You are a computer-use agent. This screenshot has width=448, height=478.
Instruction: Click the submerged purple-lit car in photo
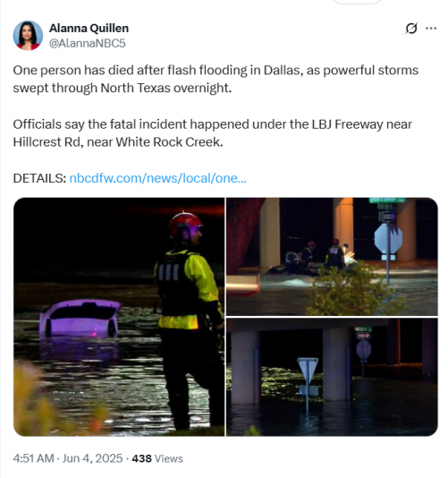coord(80,318)
